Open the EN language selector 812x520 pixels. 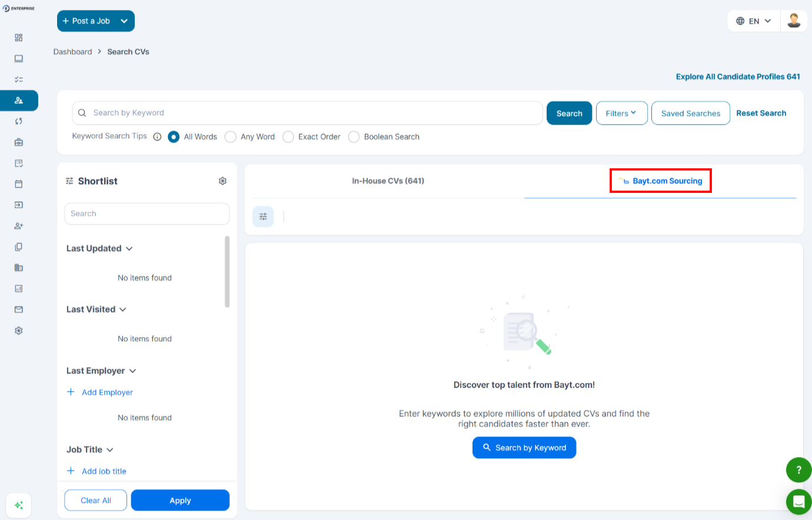point(753,21)
